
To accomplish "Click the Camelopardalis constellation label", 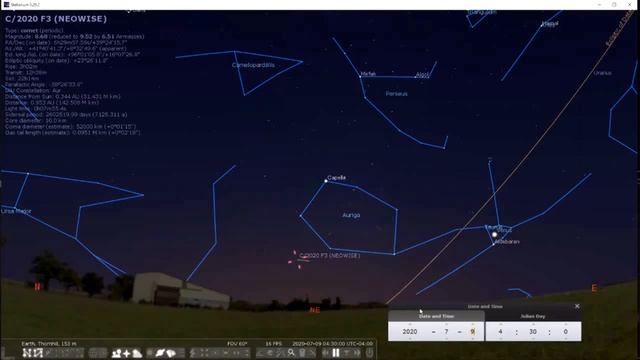I will [253, 65].
